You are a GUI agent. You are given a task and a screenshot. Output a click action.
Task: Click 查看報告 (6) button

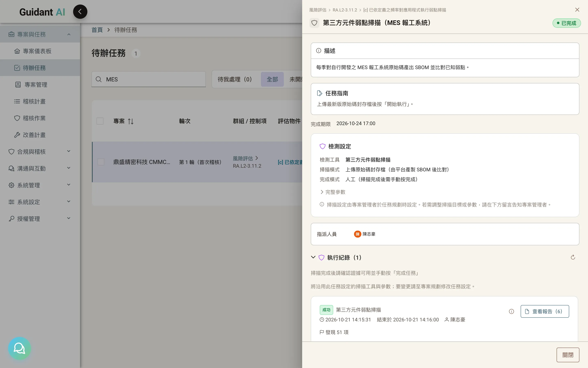pos(545,311)
